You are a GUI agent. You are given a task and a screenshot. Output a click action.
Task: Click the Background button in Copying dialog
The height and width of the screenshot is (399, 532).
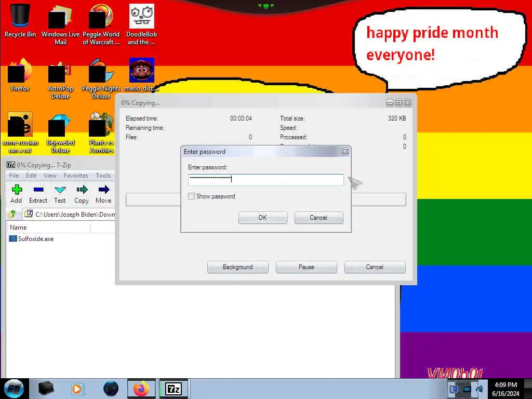click(237, 267)
